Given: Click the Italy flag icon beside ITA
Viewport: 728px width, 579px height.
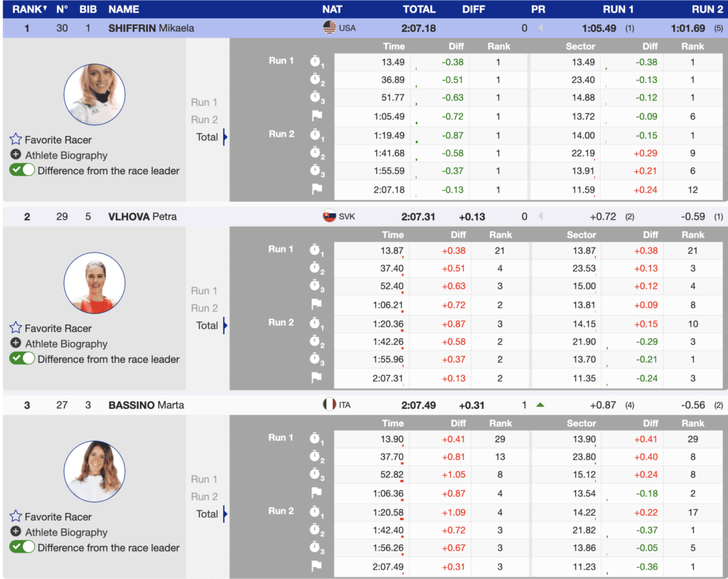Looking at the screenshot, I should pyautogui.click(x=329, y=405).
